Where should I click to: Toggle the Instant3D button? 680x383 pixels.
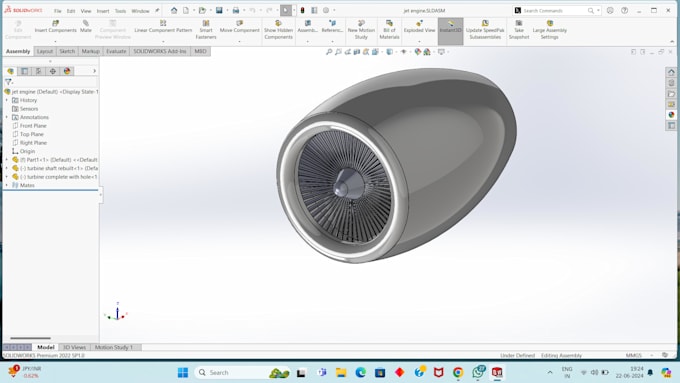[451, 27]
